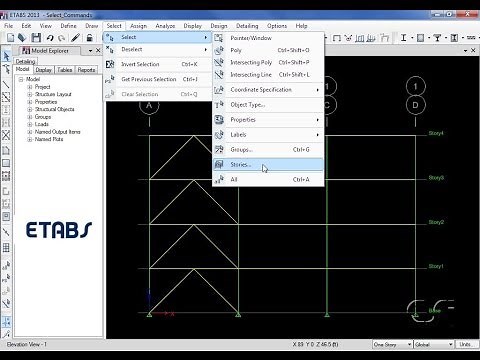The image size is (480, 360).
Task: Expand the Properties tree node
Action: point(30,102)
